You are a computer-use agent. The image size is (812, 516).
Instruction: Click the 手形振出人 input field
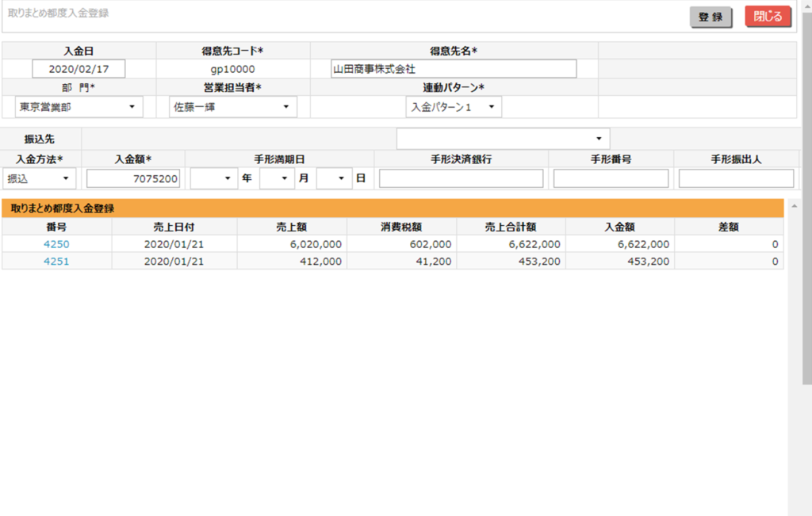coord(736,178)
